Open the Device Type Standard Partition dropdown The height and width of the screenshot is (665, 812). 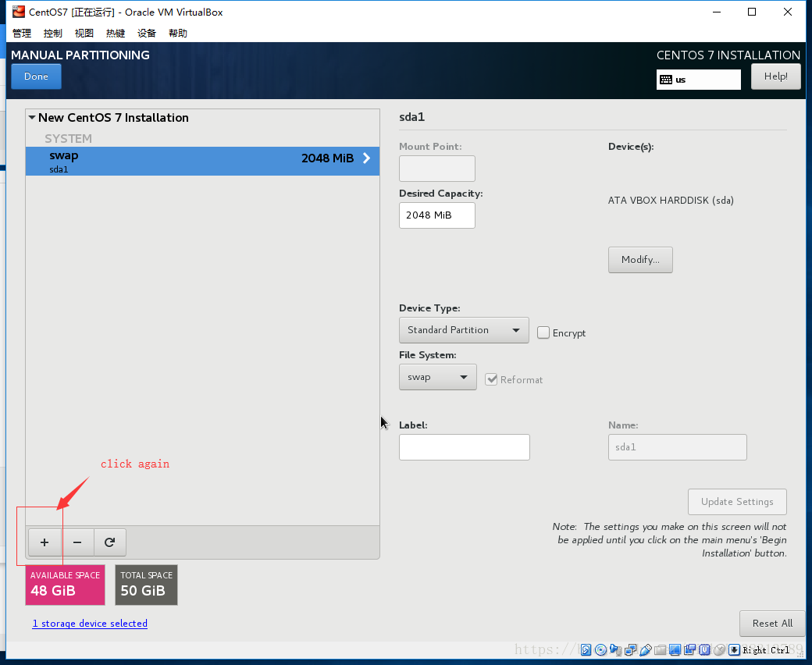(x=464, y=330)
